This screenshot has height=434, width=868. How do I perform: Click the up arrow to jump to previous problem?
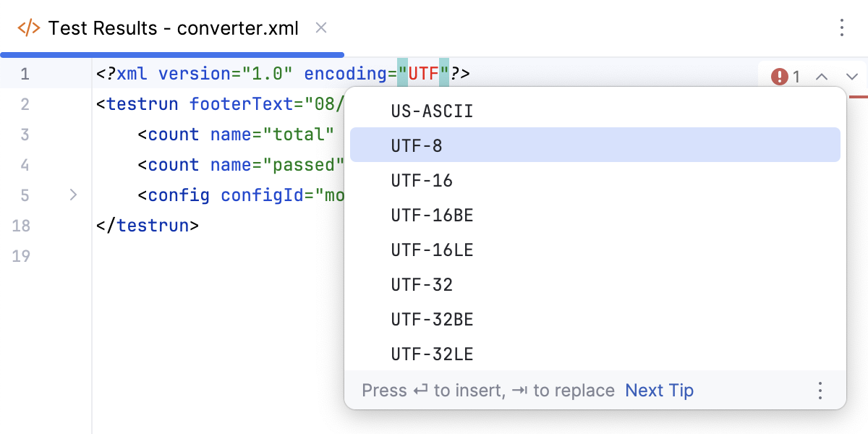coord(822,75)
